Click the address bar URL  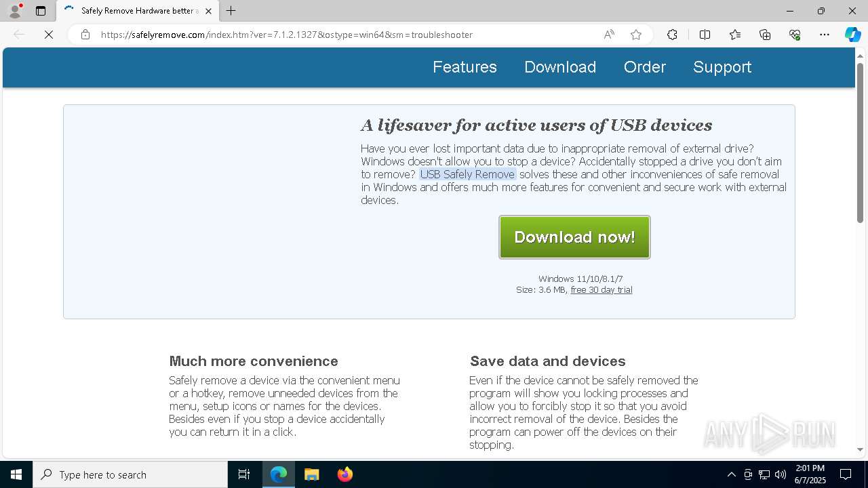tap(287, 35)
